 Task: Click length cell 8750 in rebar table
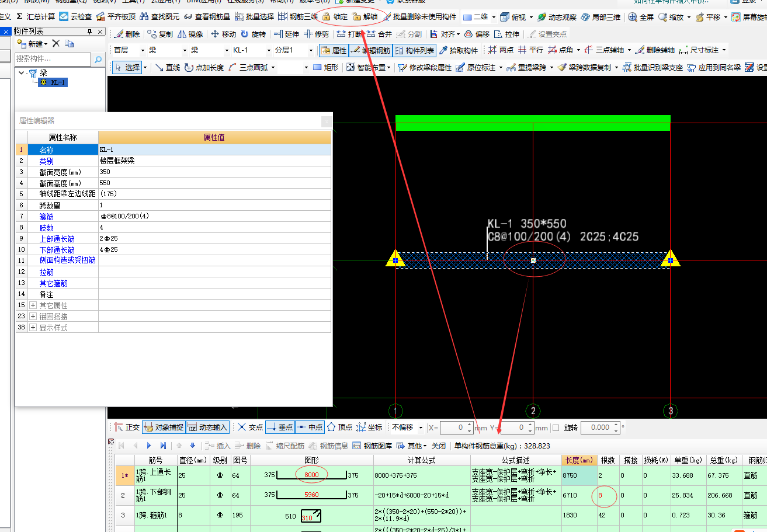click(579, 475)
